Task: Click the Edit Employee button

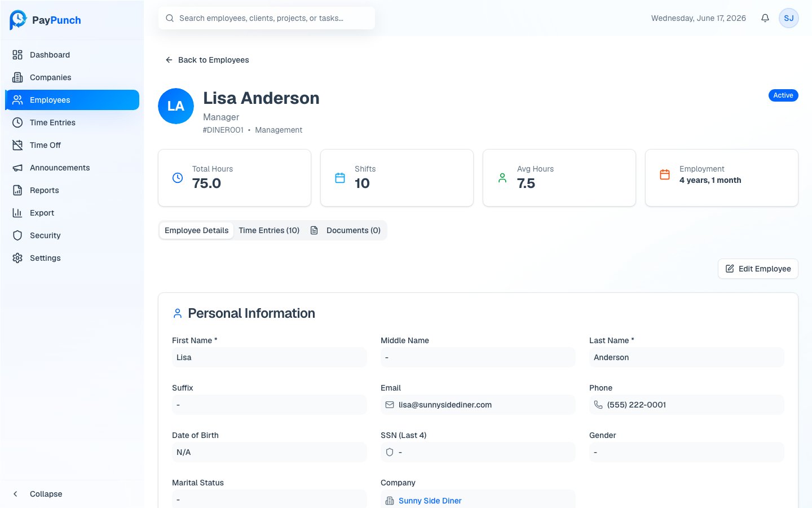Action: pos(758,269)
